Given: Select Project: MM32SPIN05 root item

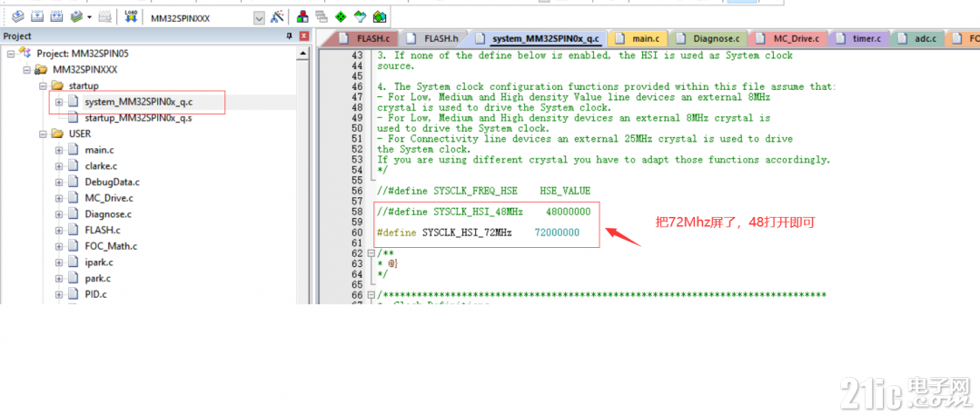Looking at the screenshot, I should click(x=83, y=54).
